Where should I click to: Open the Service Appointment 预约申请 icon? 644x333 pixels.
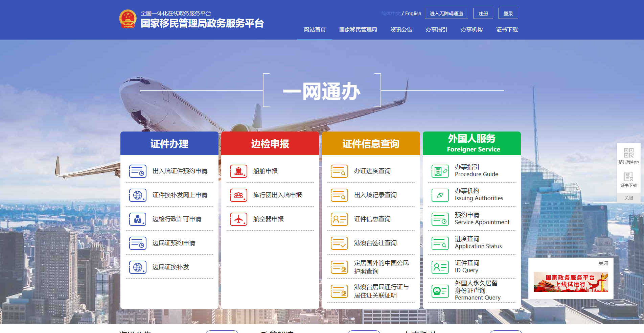(440, 219)
